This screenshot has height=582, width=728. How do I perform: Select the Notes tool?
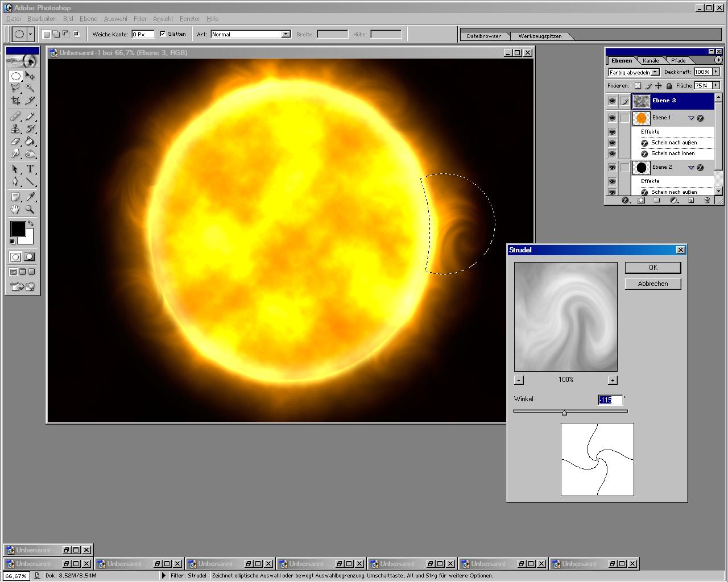point(16,197)
